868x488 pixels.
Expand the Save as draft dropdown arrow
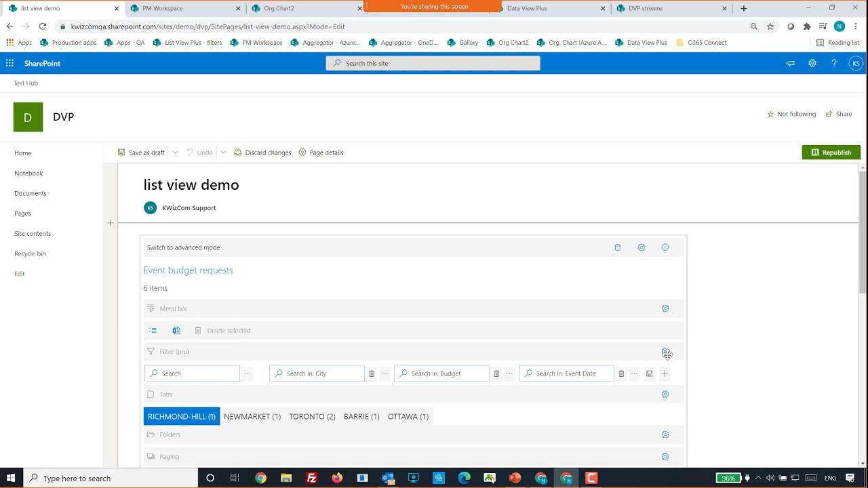[x=175, y=152]
